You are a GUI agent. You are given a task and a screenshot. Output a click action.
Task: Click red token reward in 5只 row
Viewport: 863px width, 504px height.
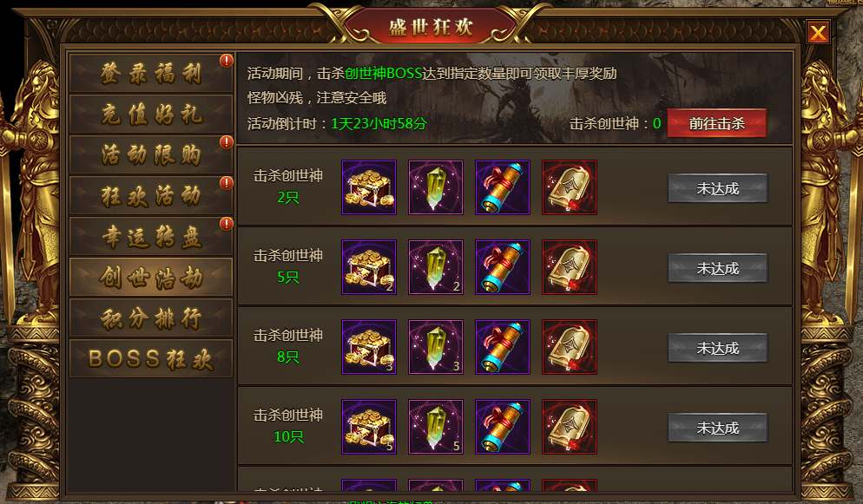(569, 267)
